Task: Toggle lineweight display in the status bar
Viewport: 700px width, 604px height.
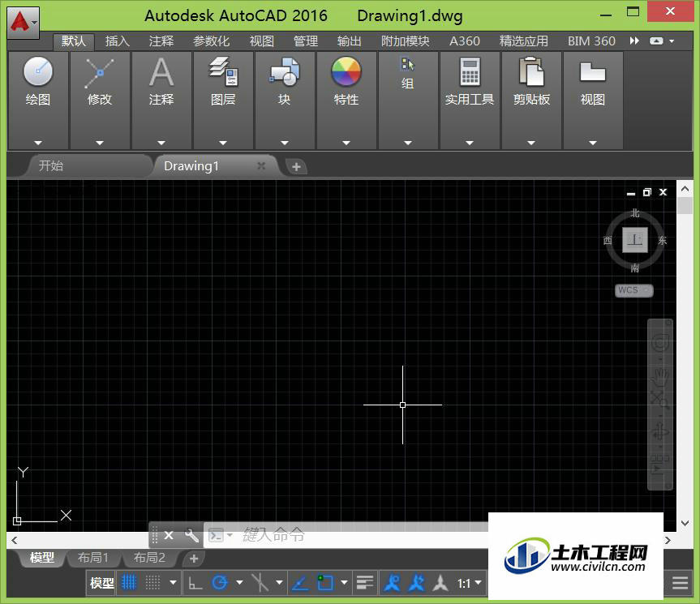Action: (x=365, y=583)
